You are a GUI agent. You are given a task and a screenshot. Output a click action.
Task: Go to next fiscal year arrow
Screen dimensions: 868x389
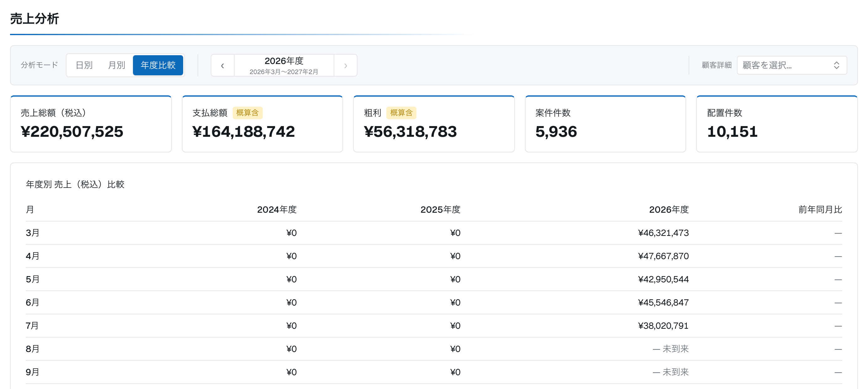[345, 65]
